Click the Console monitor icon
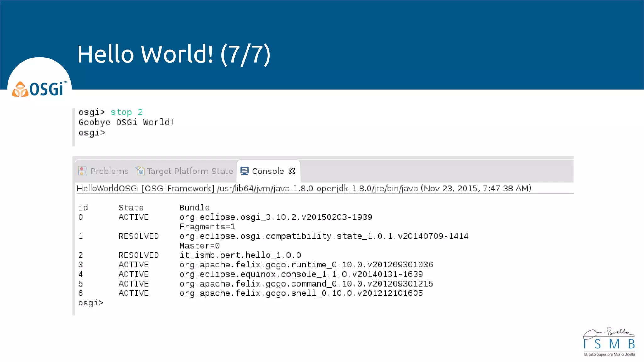Screen dimensions: 644x362 click(x=244, y=171)
